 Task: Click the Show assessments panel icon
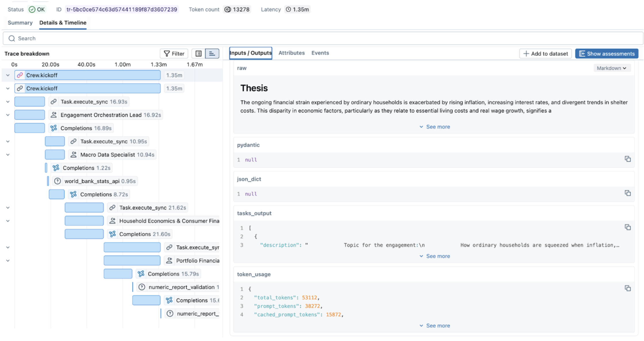click(x=582, y=54)
